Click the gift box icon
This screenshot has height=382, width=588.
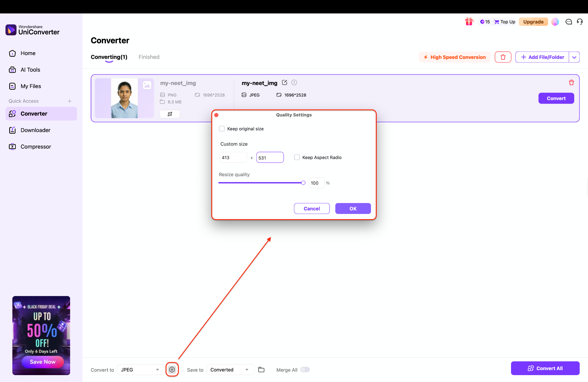[469, 22]
